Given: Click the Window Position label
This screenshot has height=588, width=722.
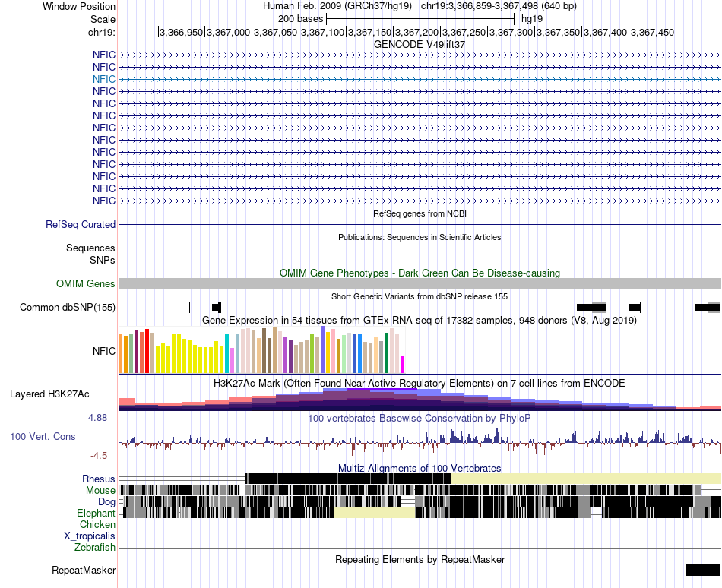Looking at the screenshot, I should (79, 6).
